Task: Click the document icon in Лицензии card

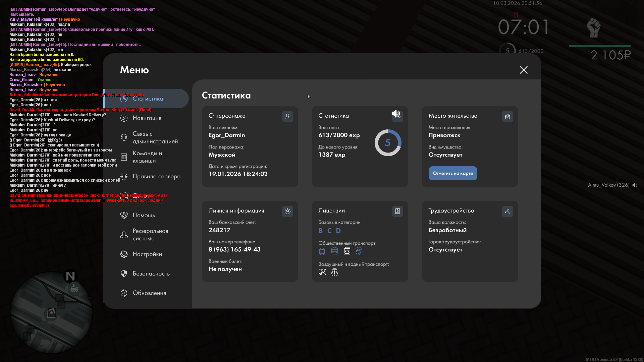Action: tap(397, 211)
